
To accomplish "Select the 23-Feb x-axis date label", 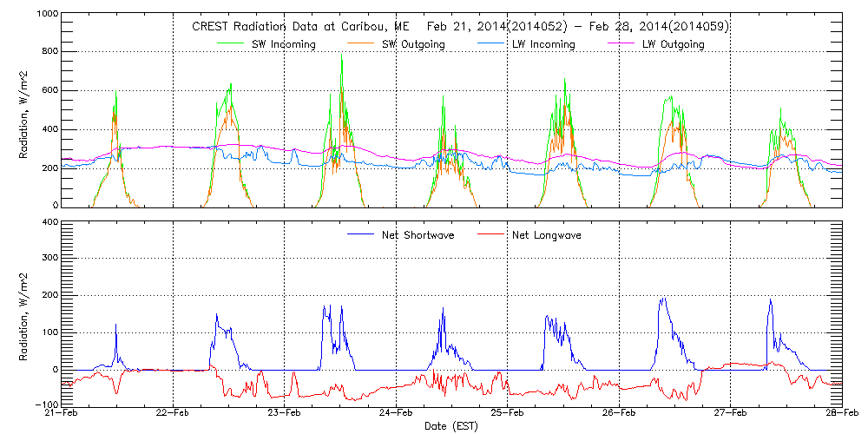I will (284, 414).
